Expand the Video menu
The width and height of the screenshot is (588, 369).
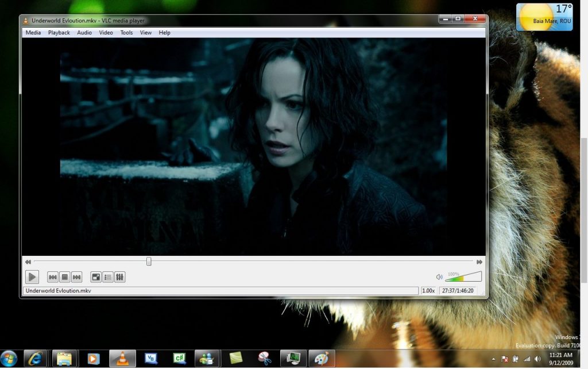pos(106,33)
